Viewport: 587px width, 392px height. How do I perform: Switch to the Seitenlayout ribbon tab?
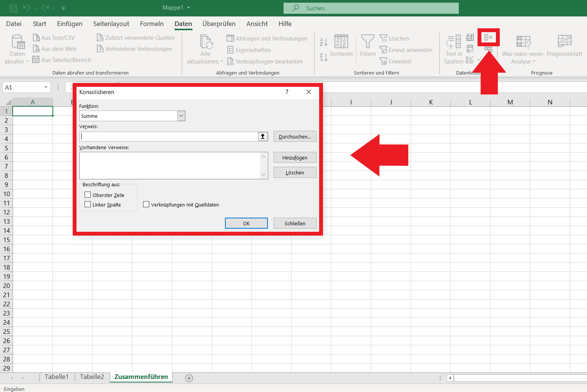tap(111, 24)
